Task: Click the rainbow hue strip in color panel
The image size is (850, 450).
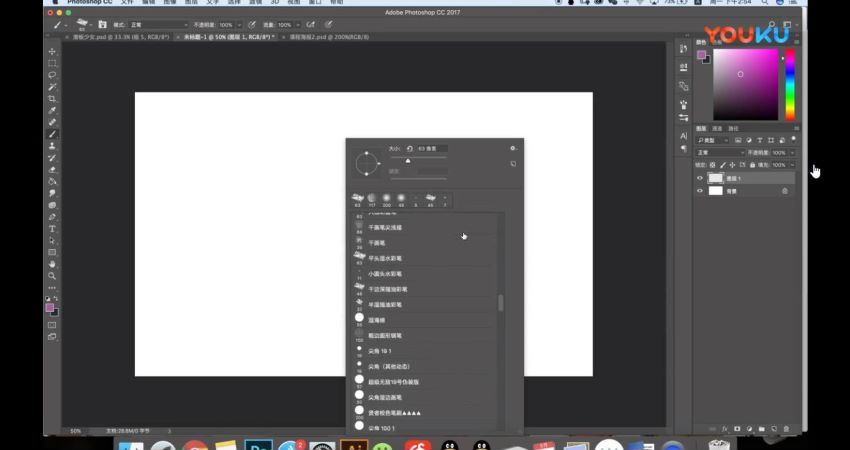Action: pos(789,83)
